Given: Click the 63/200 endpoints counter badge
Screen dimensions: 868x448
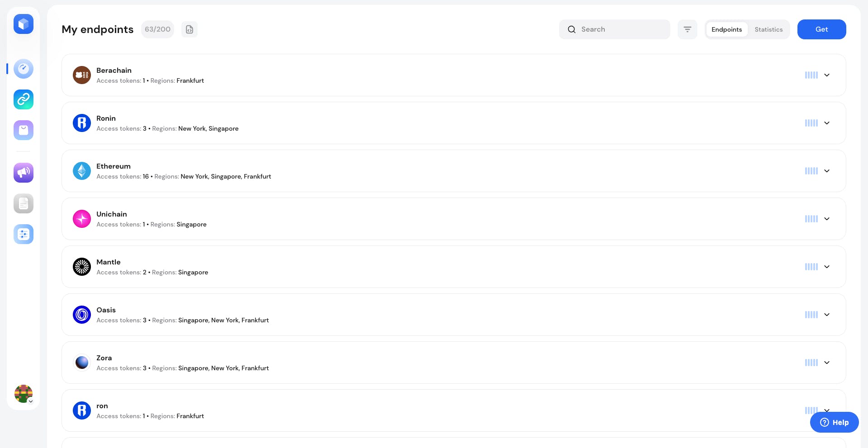Looking at the screenshot, I should point(157,29).
